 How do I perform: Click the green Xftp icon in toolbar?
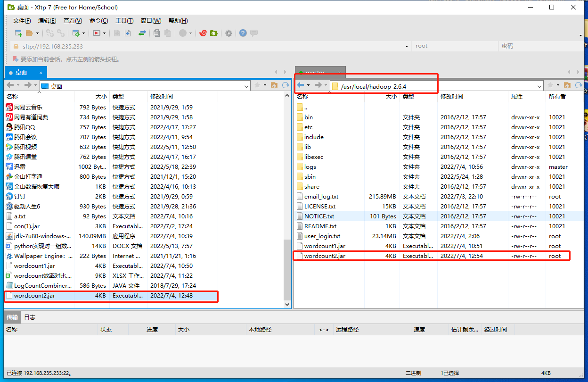click(213, 33)
